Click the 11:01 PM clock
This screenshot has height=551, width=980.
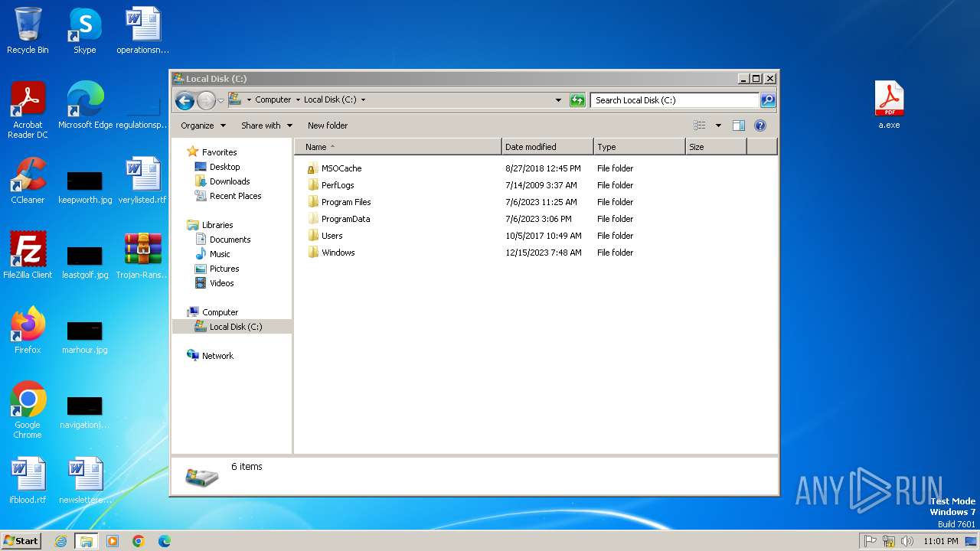[x=941, y=541]
